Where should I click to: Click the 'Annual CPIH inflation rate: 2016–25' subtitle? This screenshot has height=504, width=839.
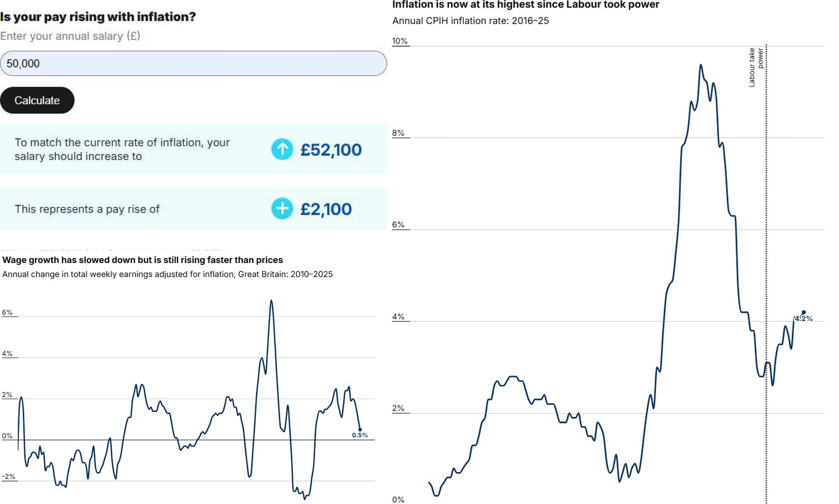tap(471, 20)
